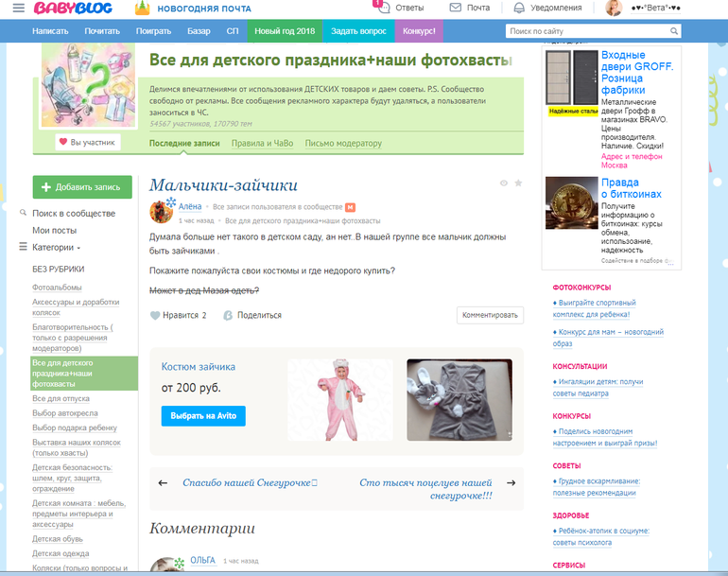The image size is (728, 576).
Task: Open notifications via the bell icon
Action: [518, 8]
